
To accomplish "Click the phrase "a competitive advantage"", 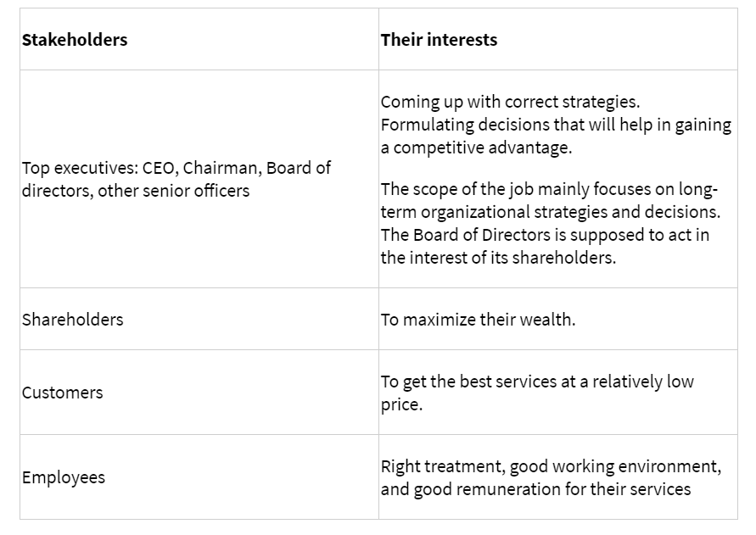I will [477, 147].
